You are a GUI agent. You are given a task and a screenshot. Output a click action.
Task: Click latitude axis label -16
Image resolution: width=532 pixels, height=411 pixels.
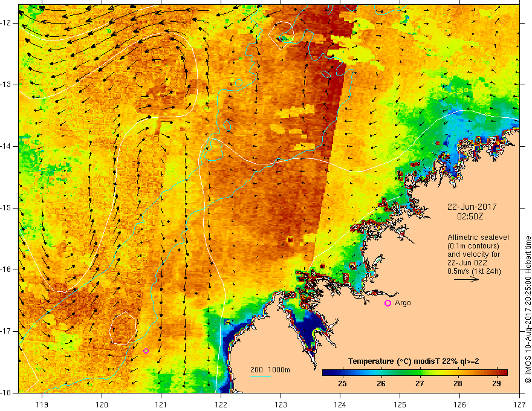tap(6, 270)
